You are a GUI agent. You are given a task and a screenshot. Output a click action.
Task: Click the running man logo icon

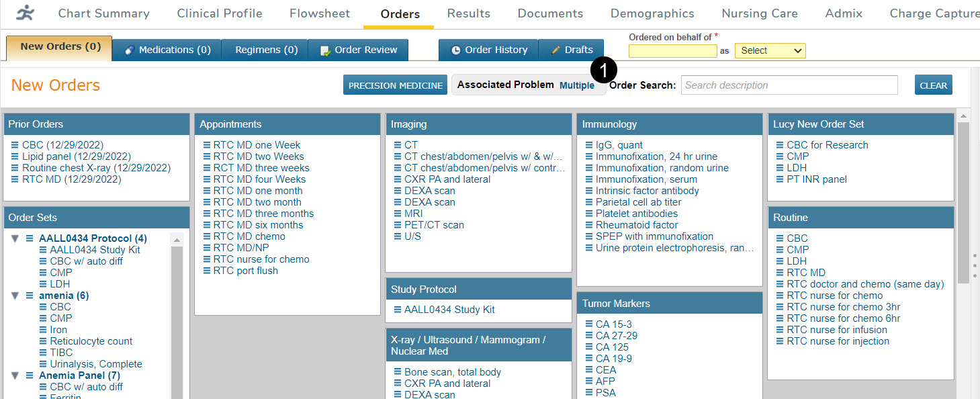(x=25, y=13)
